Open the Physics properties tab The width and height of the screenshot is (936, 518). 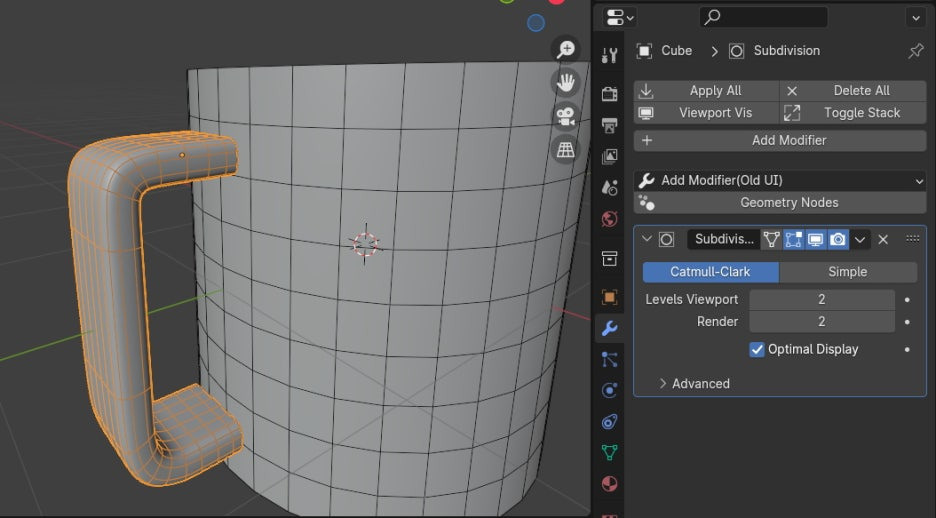pos(609,390)
